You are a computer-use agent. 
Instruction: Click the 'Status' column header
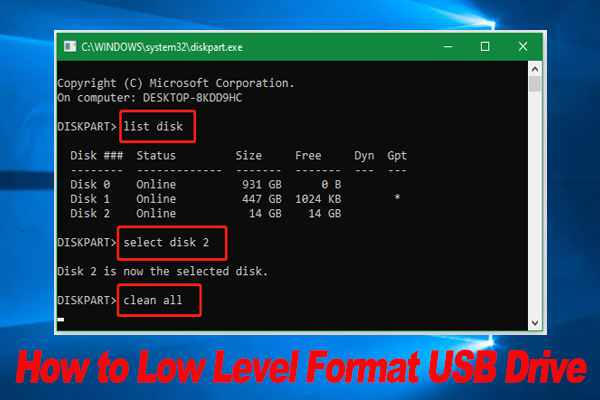pos(156,156)
